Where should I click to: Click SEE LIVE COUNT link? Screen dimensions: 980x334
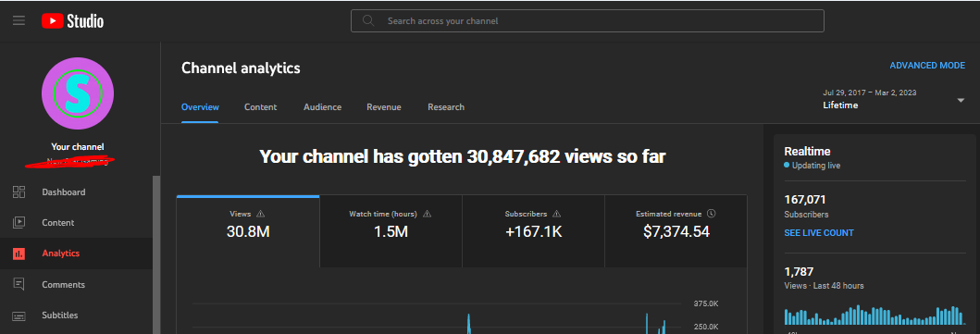(x=819, y=233)
